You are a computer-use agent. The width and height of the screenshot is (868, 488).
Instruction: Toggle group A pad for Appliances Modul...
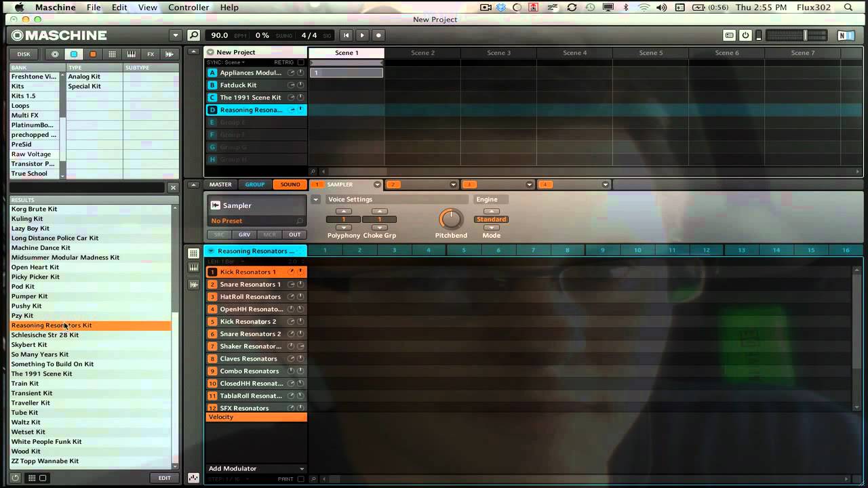click(212, 73)
